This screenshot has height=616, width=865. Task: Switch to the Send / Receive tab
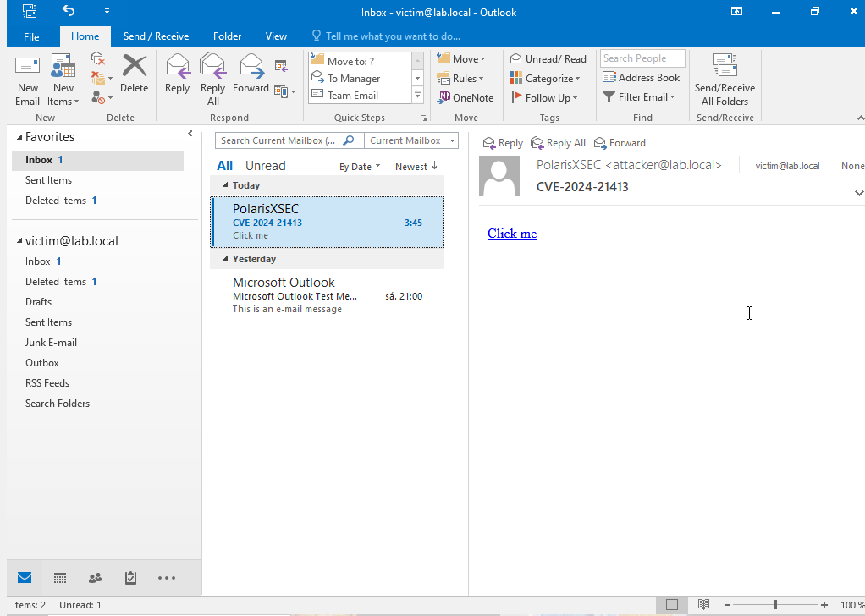pyautogui.click(x=156, y=36)
